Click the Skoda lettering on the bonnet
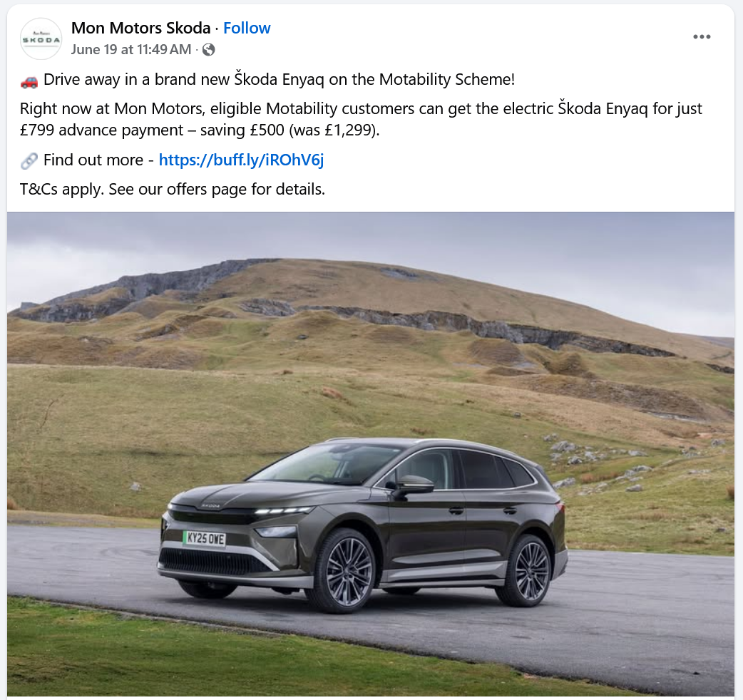Image resolution: width=743 pixels, height=700 pixels. point(210,506)
